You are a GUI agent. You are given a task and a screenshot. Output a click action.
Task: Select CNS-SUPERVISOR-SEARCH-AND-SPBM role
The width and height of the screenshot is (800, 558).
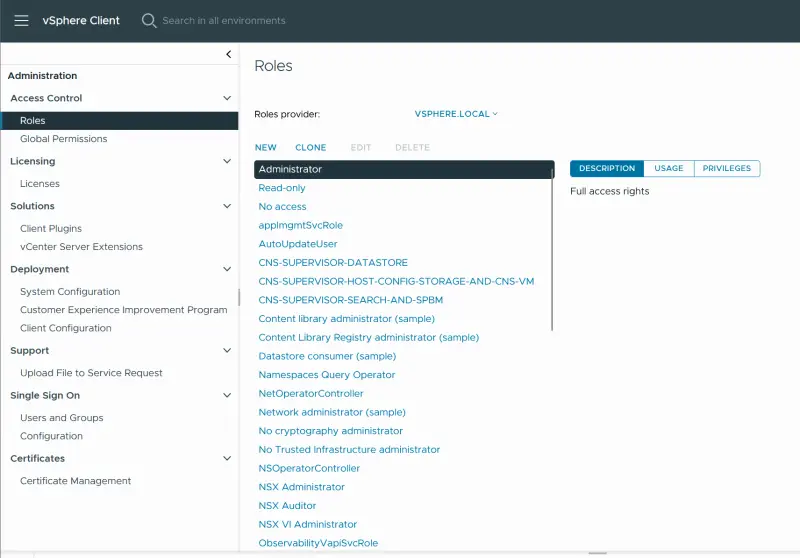click(351, 300)
